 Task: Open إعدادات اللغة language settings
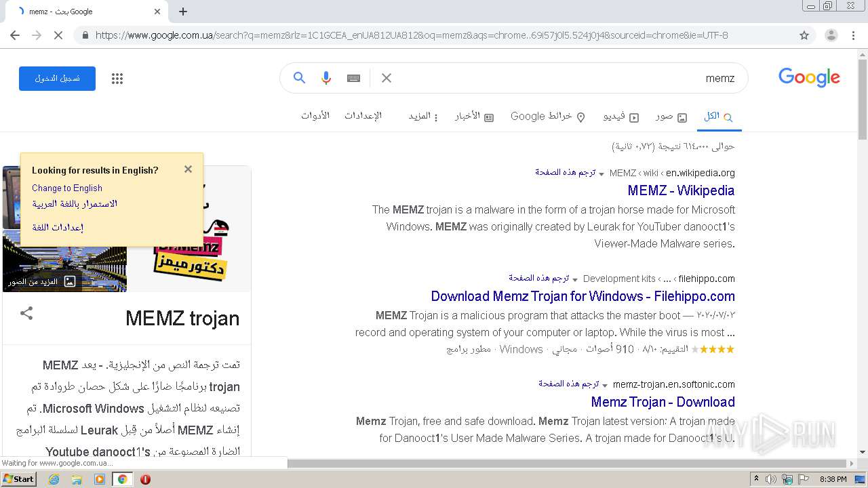(58, 227)
